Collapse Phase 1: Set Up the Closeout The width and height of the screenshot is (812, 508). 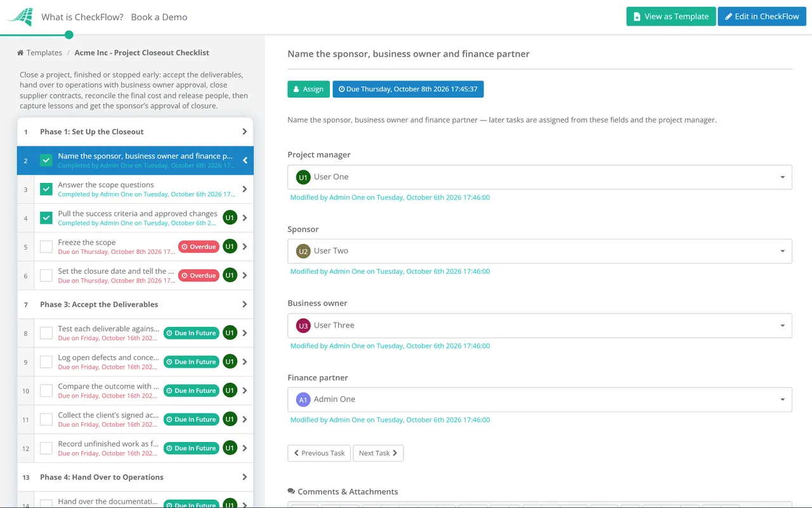(135, 131)
